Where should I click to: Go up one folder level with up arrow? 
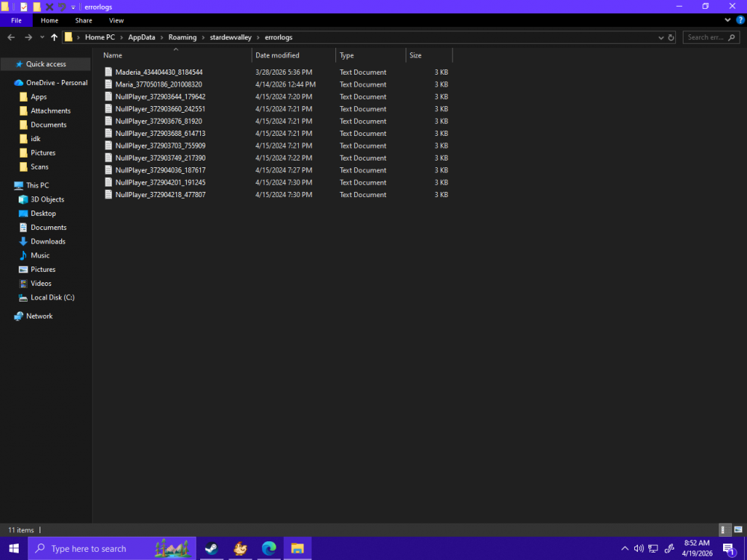pyautogui.click(x=54, y=37)
